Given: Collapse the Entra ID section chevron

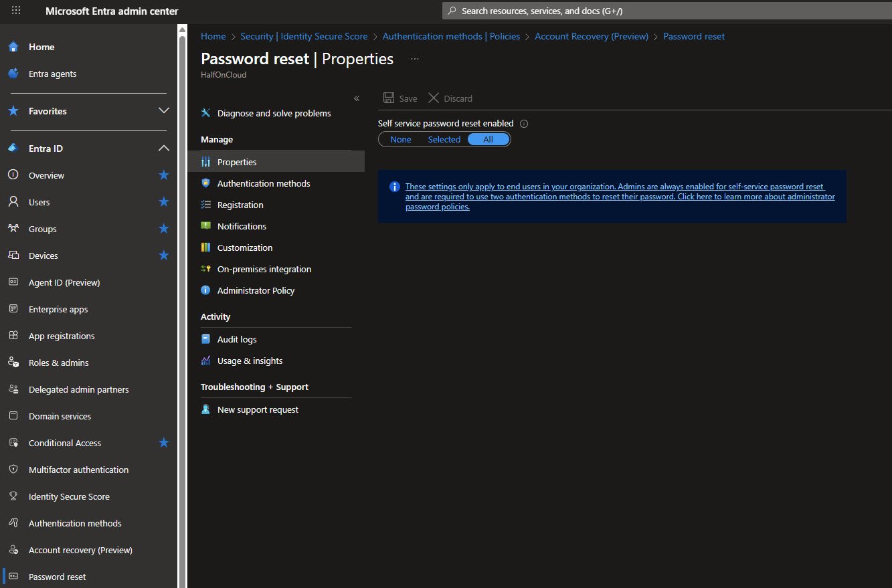Looking at the screenshot, I should (x=164, y=149).
